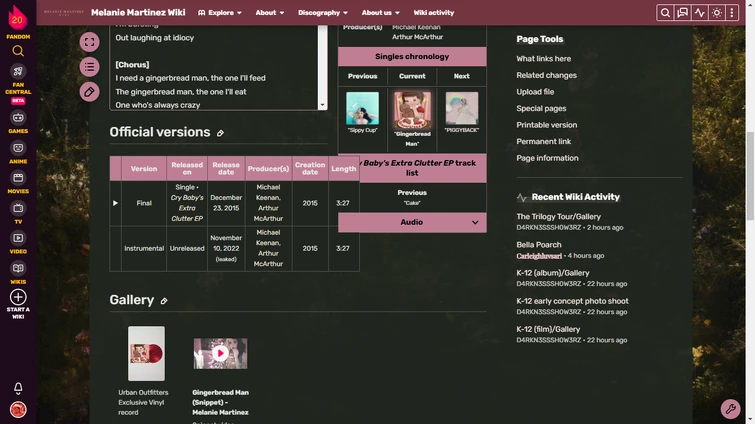Open the Anime section
The height and width of the screenshot is (424, 755).
[18, 153]
